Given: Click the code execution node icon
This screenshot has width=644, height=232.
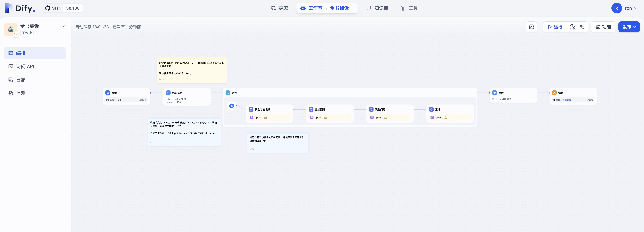Looking at the screenshot, I should (x=168, y=93).
